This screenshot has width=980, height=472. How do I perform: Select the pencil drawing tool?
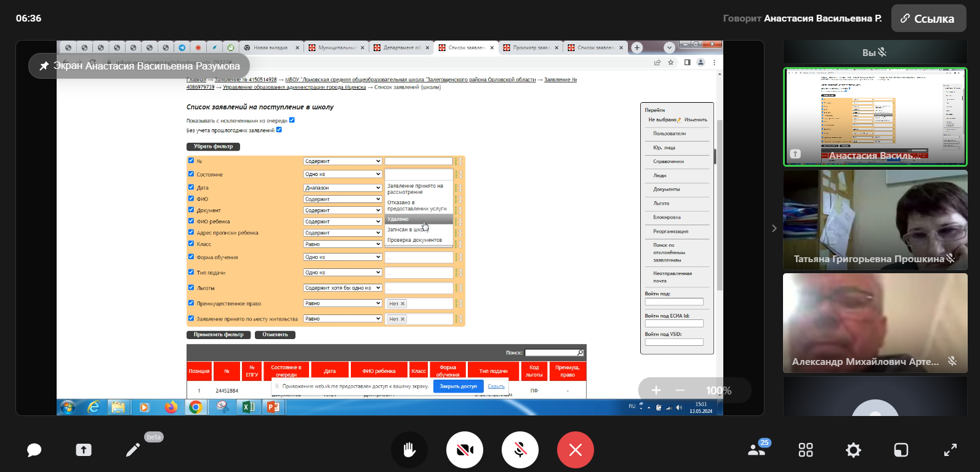tap(133, 450)
